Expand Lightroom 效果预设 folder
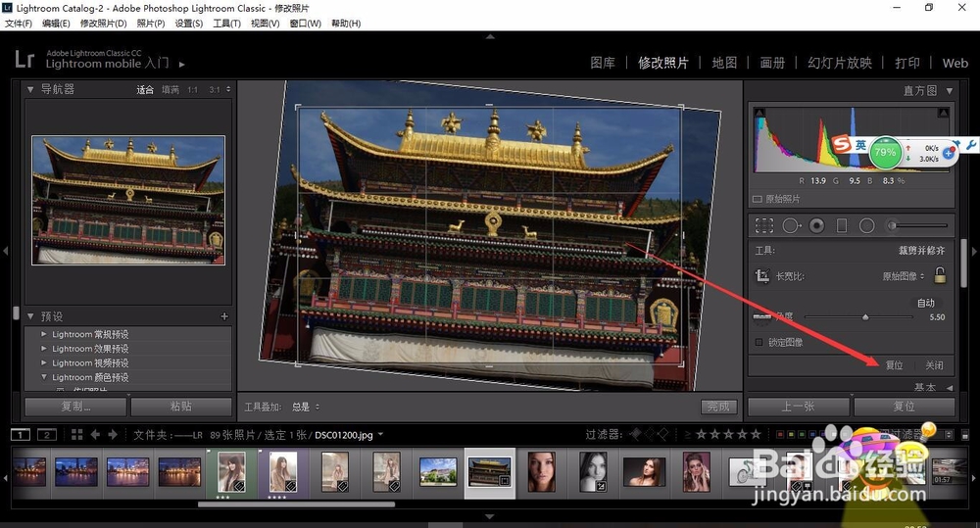Viewport: 980px width, 528px height. click(44, 348)
